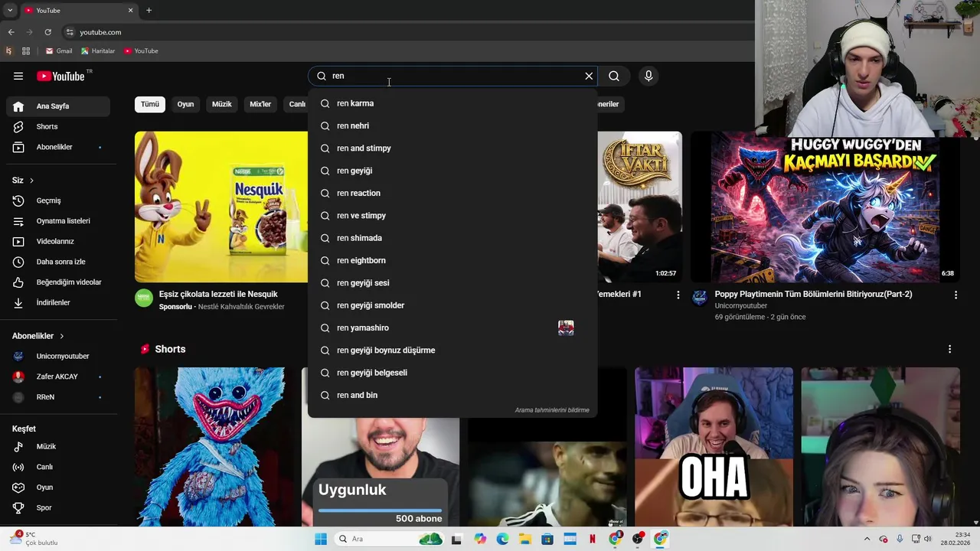Clear the search box with X
Screen dimensions: 980x551
point(589,76)
